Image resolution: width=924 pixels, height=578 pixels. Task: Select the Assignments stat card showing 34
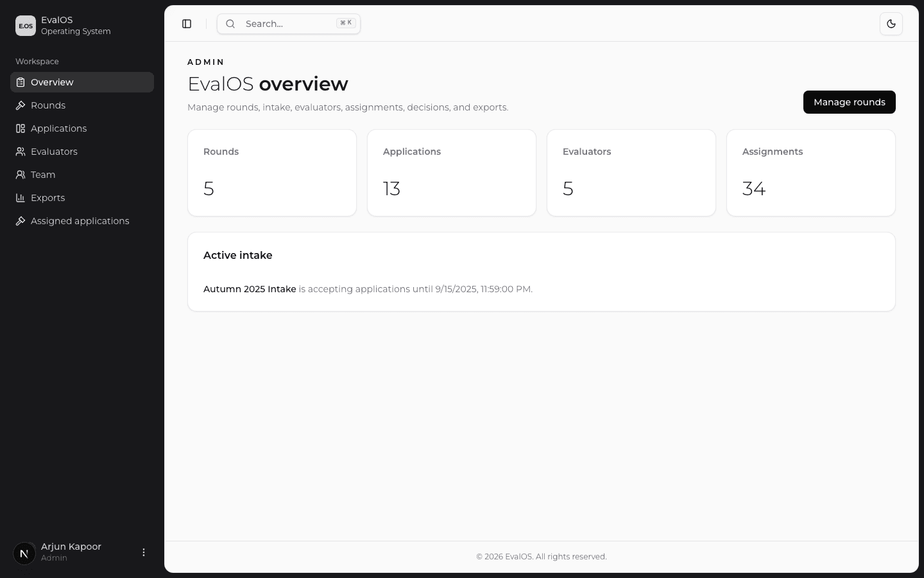click(x=811, y=173)
